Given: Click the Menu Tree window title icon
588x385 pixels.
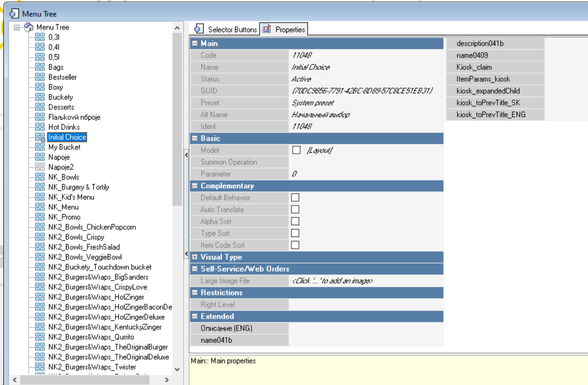Looking at the screenshot, I should pos(14,14).
